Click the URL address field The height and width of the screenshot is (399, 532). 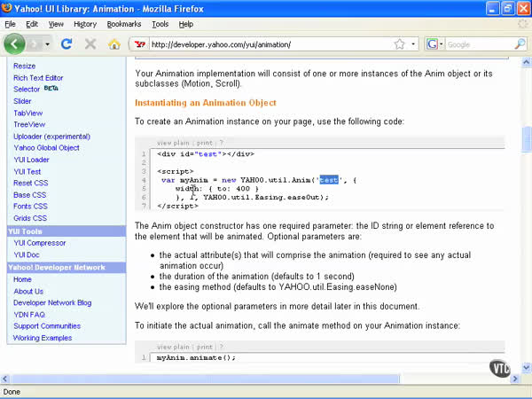(x=266, y=44)
